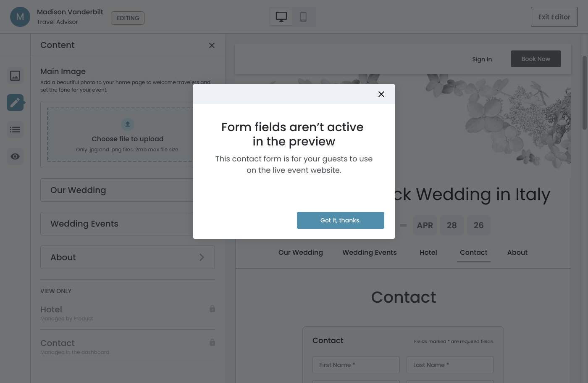Image resolution: width=588 pixels, height=383 pixels.
Task: Click the First Name input field
Action: pyautogui.click(x=356, y=365)
